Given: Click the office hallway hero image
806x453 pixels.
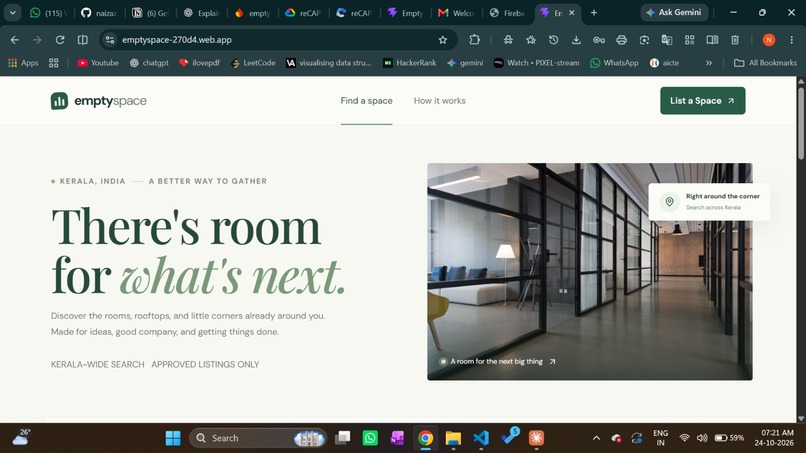Looking at the screenshot, I should (590, 271).
